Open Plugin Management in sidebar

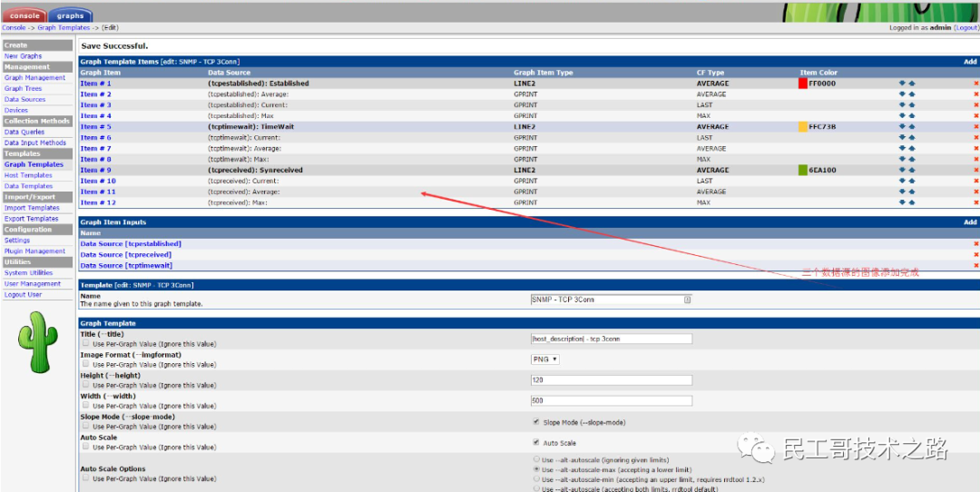[x=35, y=251]
